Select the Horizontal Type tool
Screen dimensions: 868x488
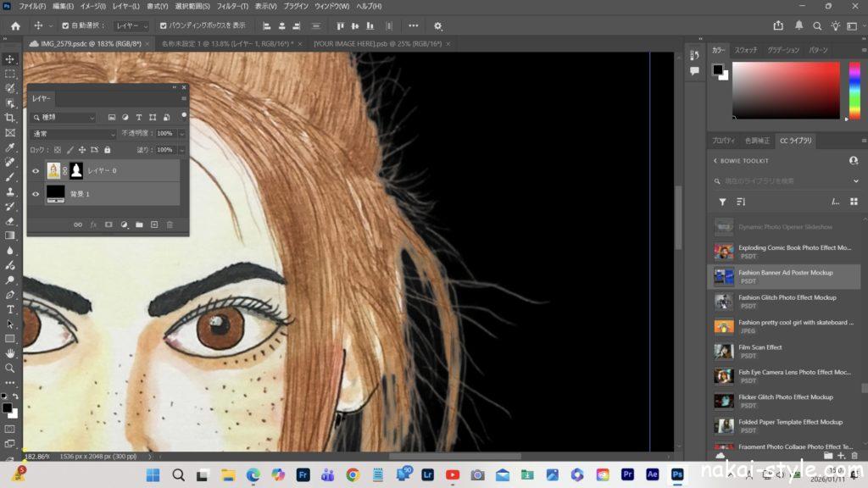tap(10, 309)
